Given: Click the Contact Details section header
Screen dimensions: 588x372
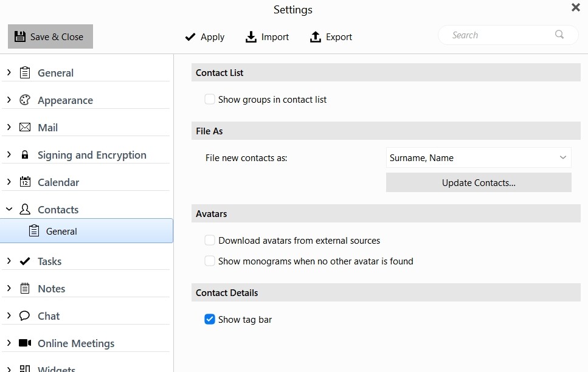Looking at the screenshot, I should tap(386, 292).
